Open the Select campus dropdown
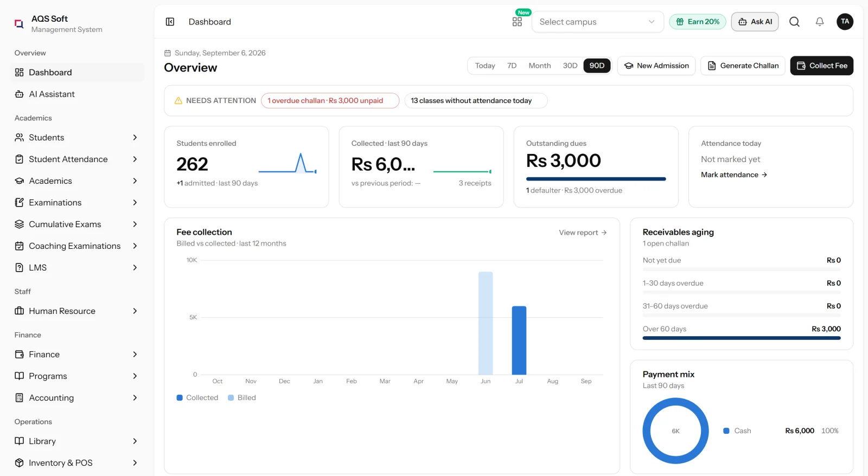 click(x=597, y=22)
